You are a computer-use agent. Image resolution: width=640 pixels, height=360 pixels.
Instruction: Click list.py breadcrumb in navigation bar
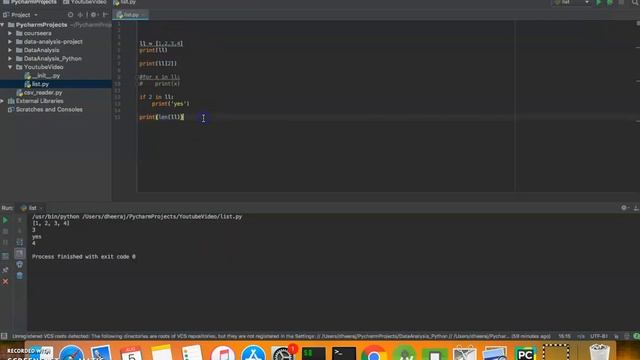(125, 2)
